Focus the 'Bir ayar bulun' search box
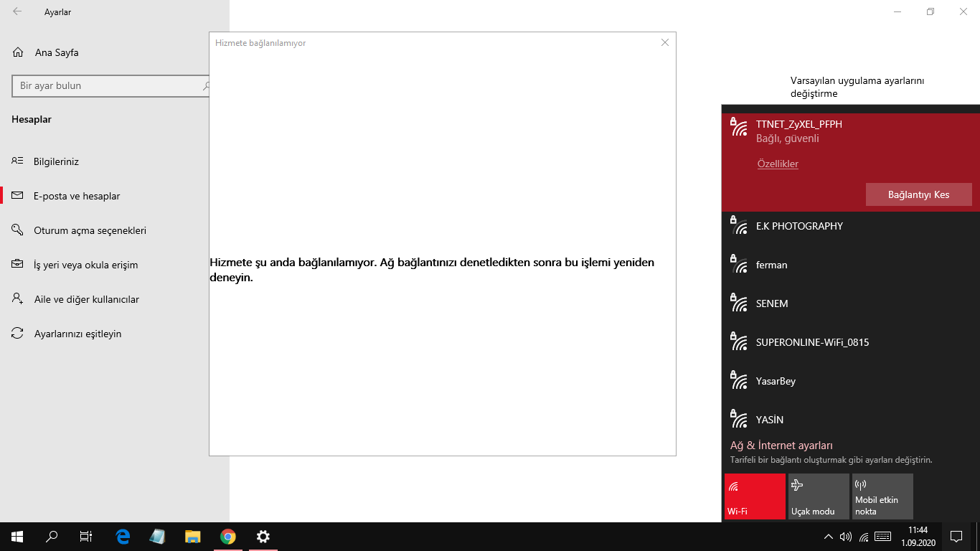 click(x=111, y=85)
